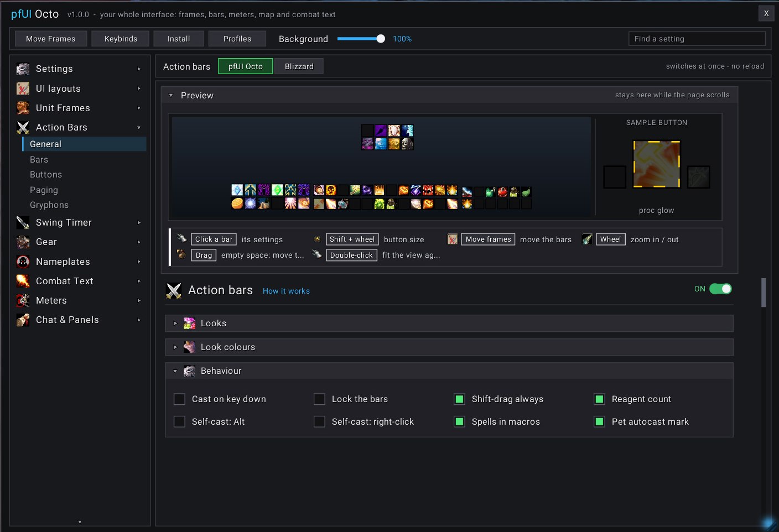Click the UI layouts sidebar icon
Screen dimensions: 779x532
(x=23, y=88)
